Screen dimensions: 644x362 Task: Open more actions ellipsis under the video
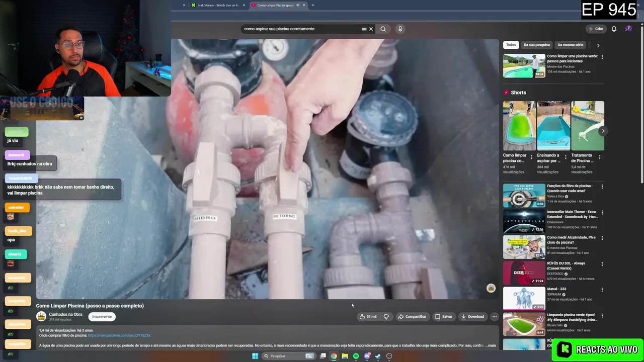click(495, 316)
